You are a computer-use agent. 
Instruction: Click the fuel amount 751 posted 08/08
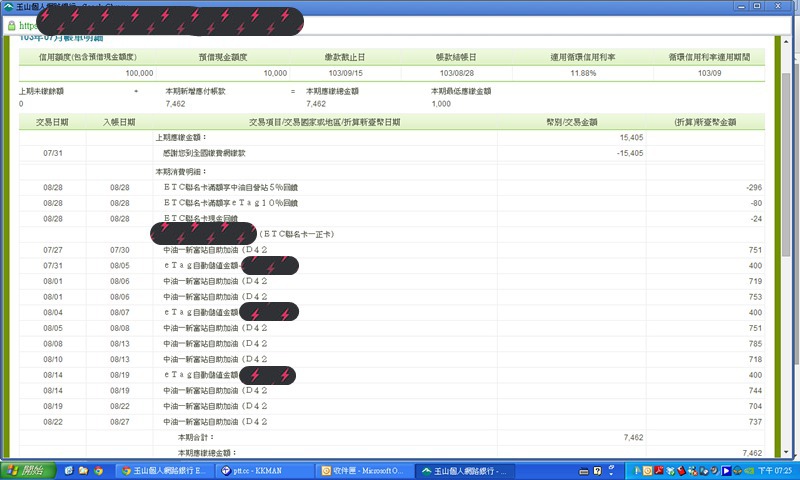coord(755,328)
